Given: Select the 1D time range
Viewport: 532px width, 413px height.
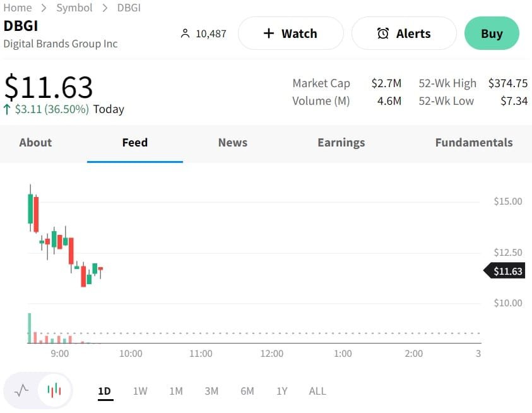Looking at the screenshot, I should (x=105, y=391).
